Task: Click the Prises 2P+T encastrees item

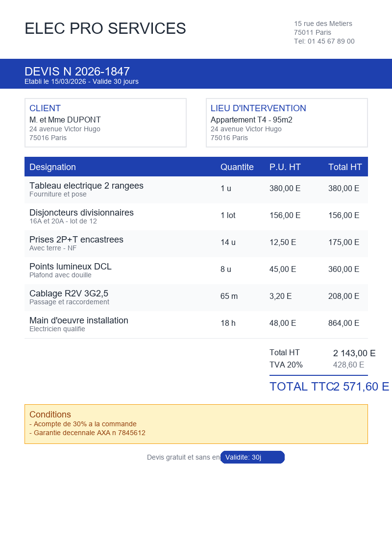Action: coord(76,240)
